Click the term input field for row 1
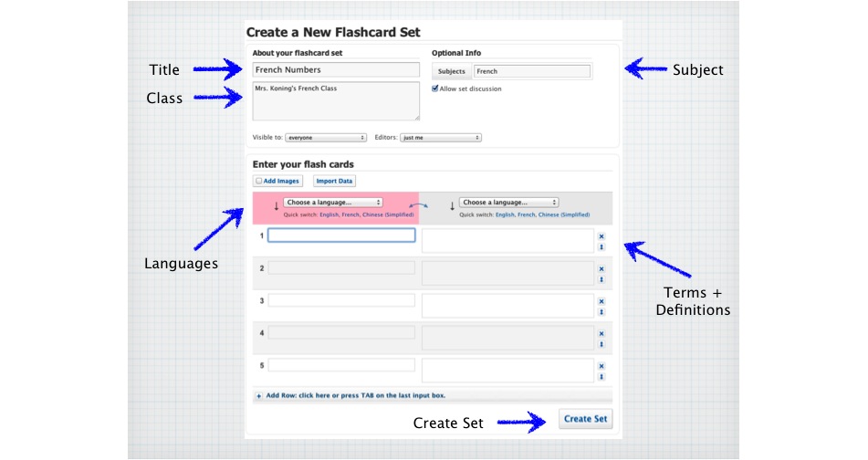This screenshot has height=460, width=868. tap(341, 235)
